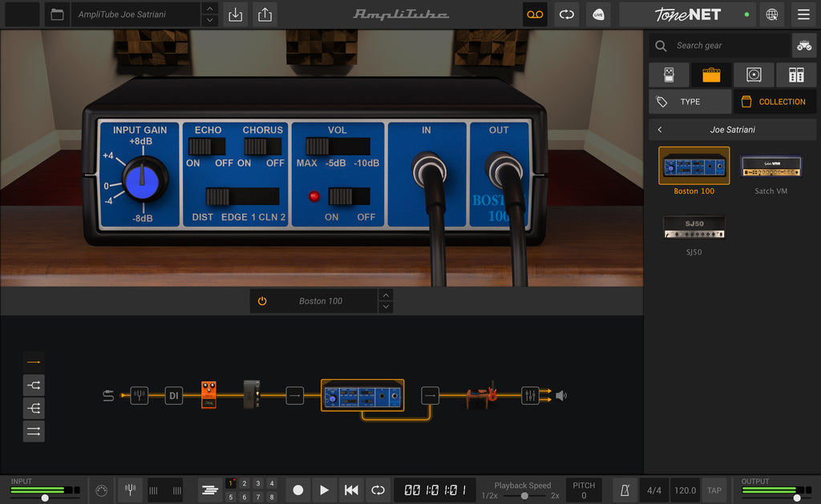
Task: Go back from Joe Satriani collection
Action: [660, 129]
